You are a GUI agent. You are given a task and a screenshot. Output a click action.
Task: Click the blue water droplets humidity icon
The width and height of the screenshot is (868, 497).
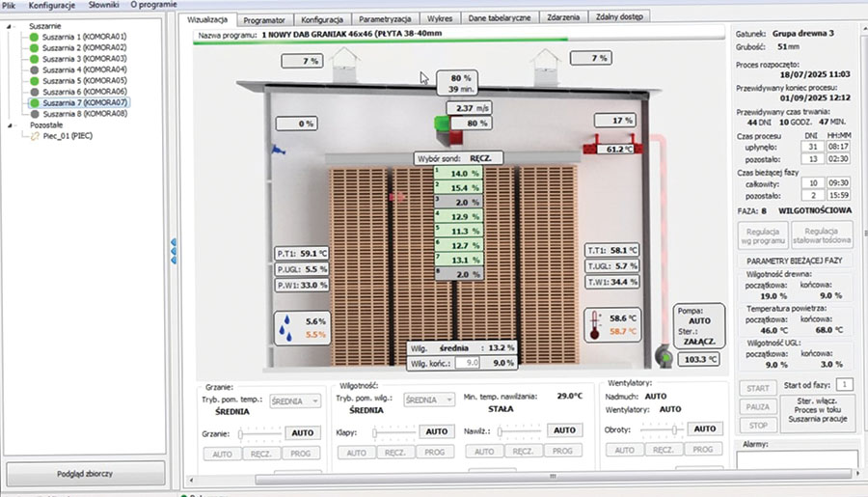click(x=288, y=327)
